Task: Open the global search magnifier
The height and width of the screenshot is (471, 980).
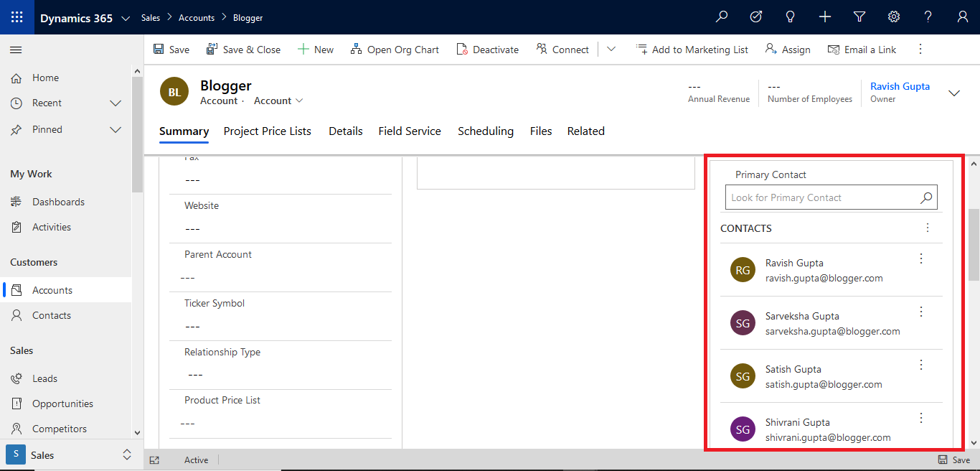Action: (722, 16)
